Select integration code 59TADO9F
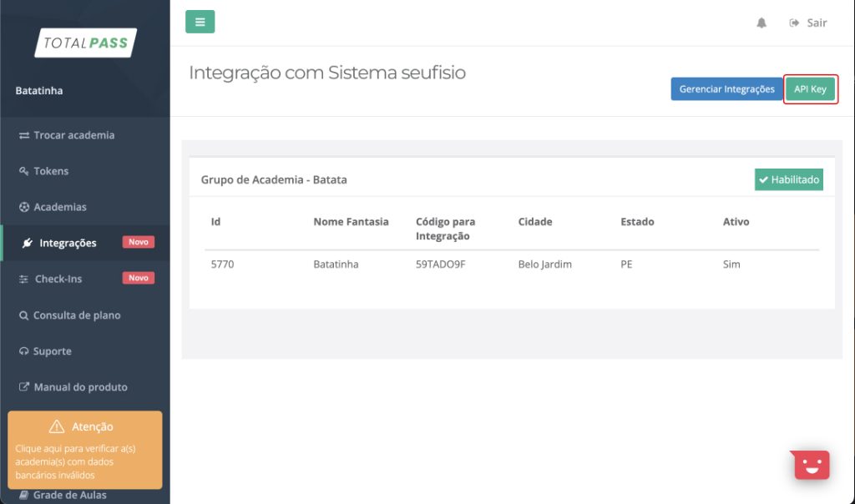The image size is (855, 504). (x=441, y=265)
